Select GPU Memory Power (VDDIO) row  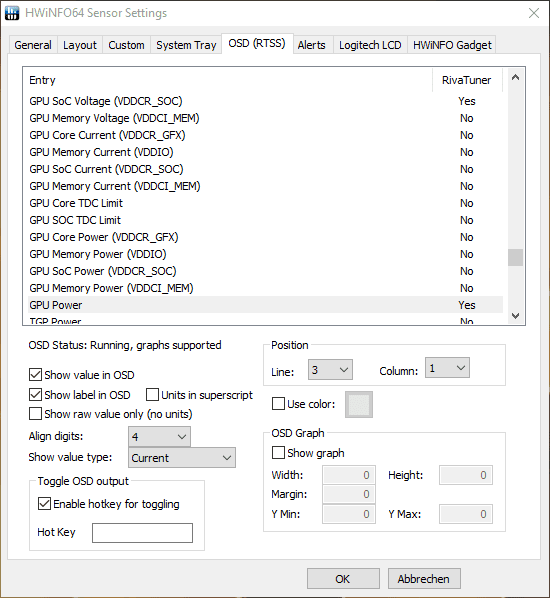(x=265, y=254)
